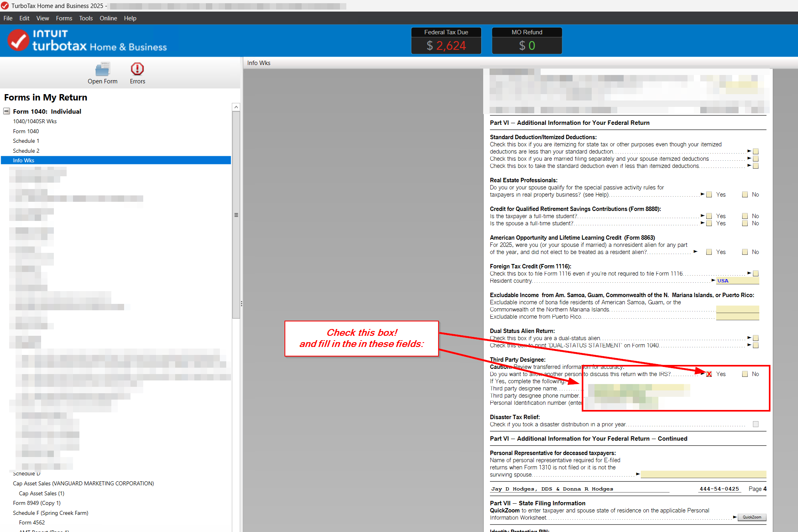Click the personal representative name field
Screen dimensions: 798x532
pyautogui.click(x=703, y=474)
